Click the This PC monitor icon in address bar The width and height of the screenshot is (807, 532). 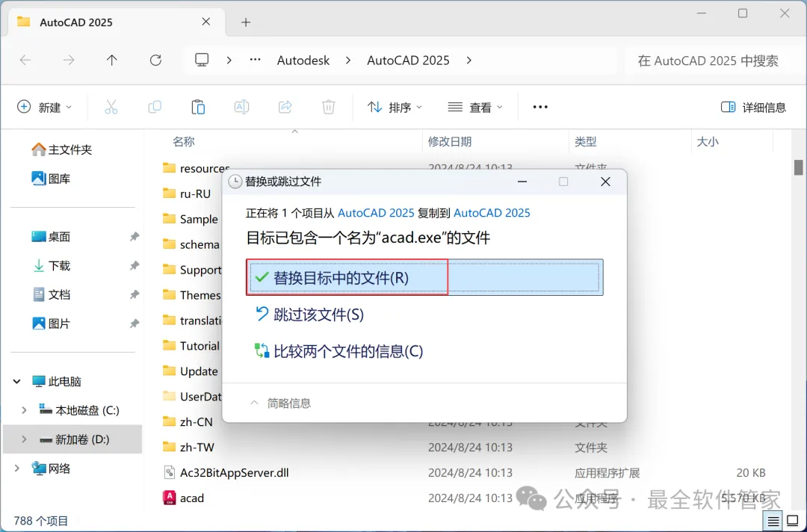[x=202, y=61]
